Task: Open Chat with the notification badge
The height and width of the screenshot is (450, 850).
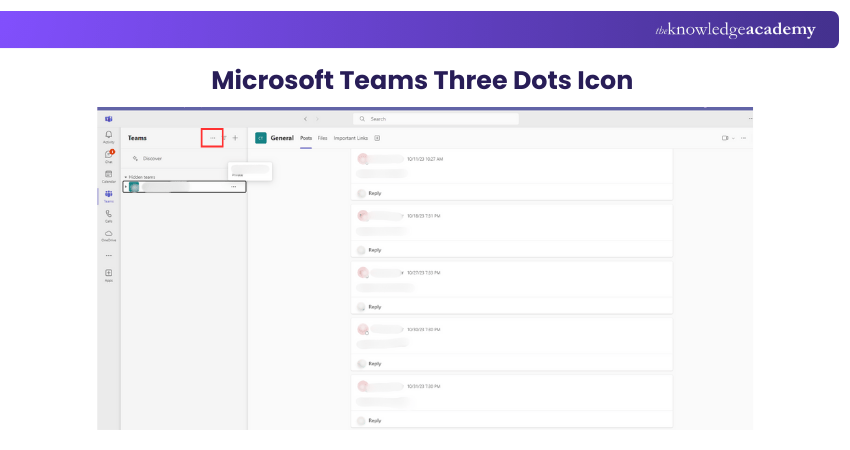Action: (108, 156)
